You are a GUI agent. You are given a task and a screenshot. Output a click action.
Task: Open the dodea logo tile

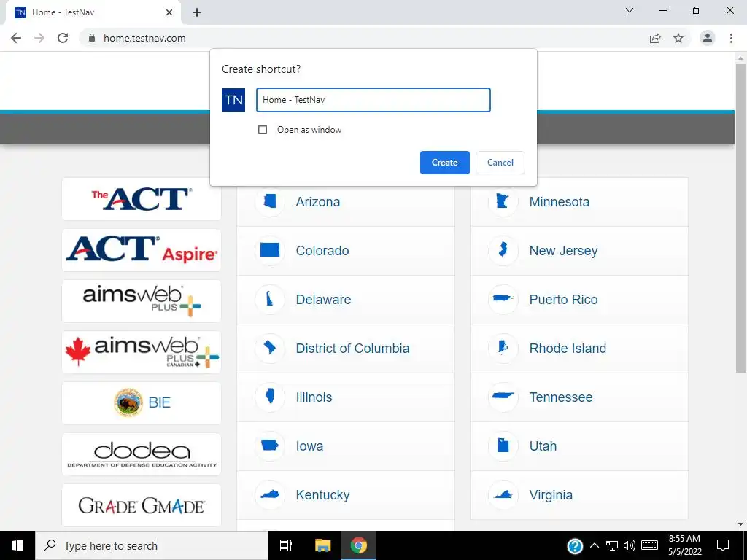click(x=142, y=454)
